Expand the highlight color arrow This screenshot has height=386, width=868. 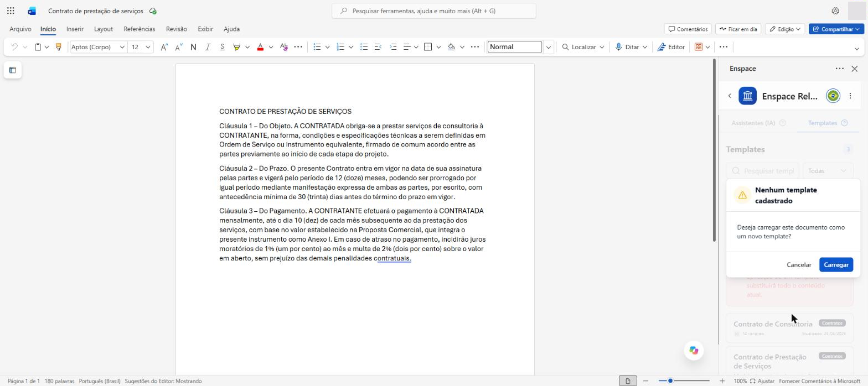point(247,47)
